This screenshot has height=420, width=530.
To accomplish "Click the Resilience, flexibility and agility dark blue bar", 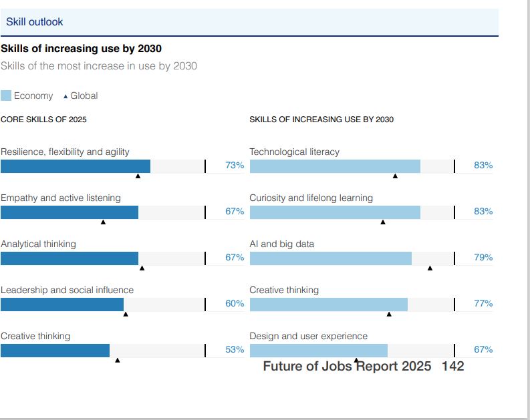I will pyautogui.click(x=75, y=166).
